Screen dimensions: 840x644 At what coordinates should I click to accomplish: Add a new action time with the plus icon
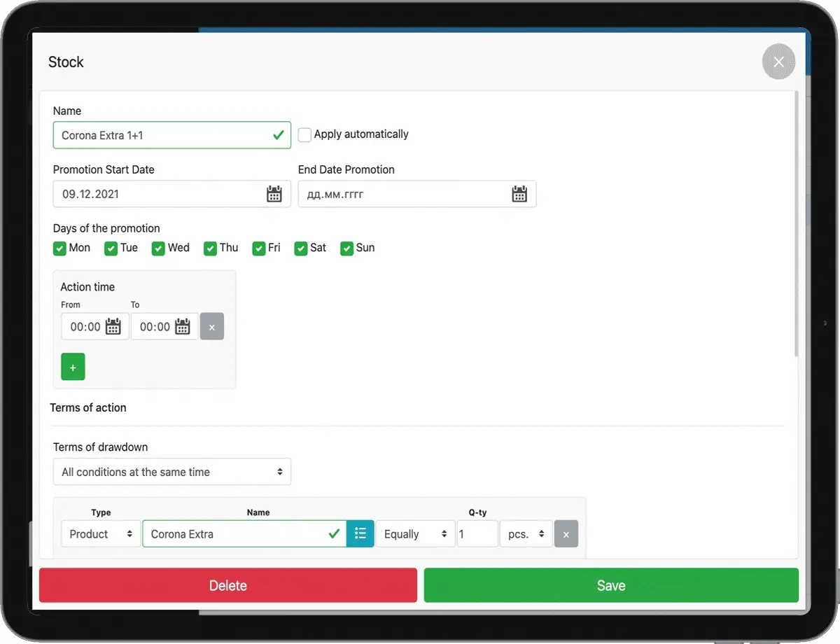pyautogui.click(x=73, y=366)
